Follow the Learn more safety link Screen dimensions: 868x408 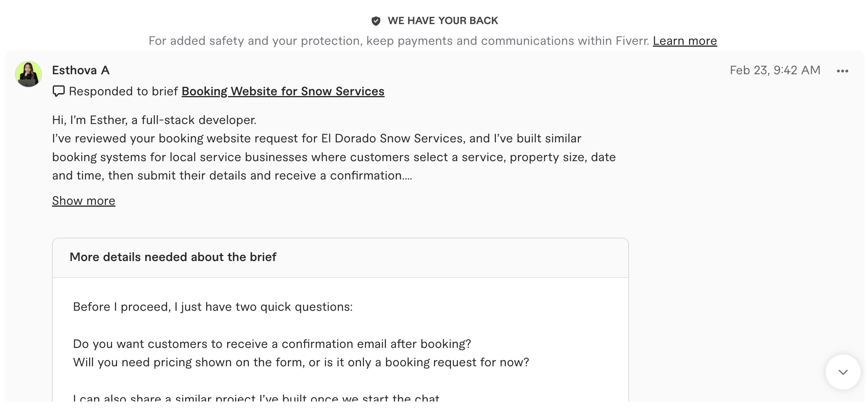(x=684, y=41)
